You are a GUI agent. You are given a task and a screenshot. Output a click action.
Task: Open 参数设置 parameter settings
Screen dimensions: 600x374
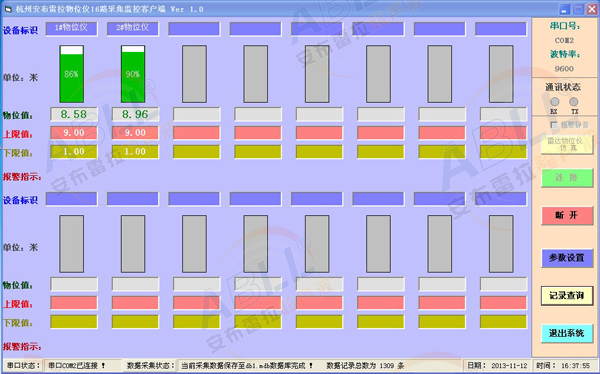[x=567, y=258]
